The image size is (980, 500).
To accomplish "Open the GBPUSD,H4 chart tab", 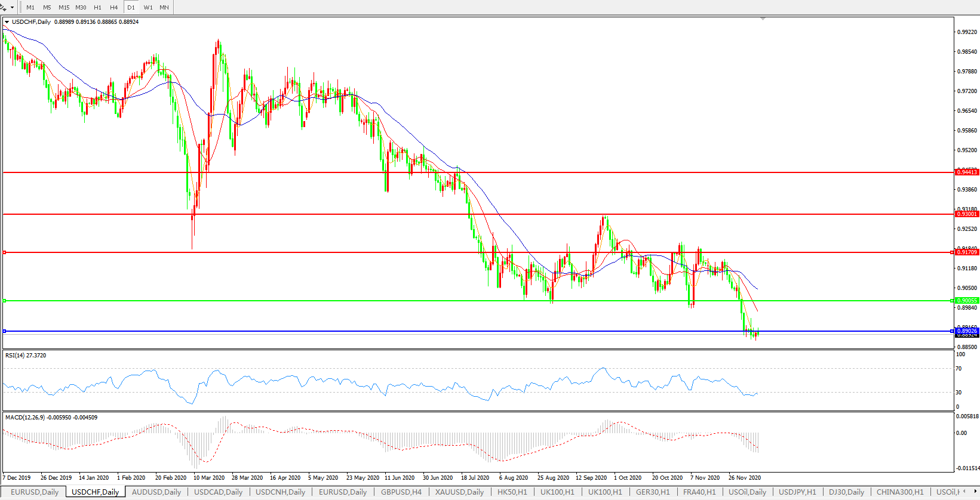I will click(x=401, y=492).
